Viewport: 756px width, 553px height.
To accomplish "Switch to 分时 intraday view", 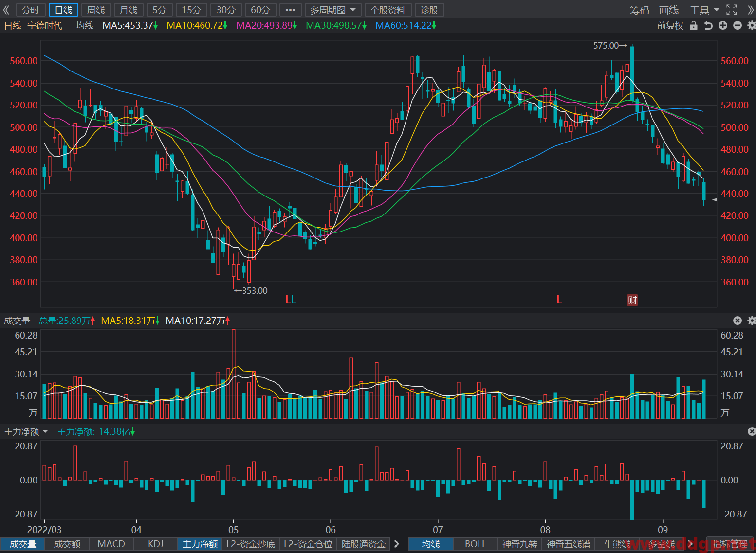I will click(31, 10).
